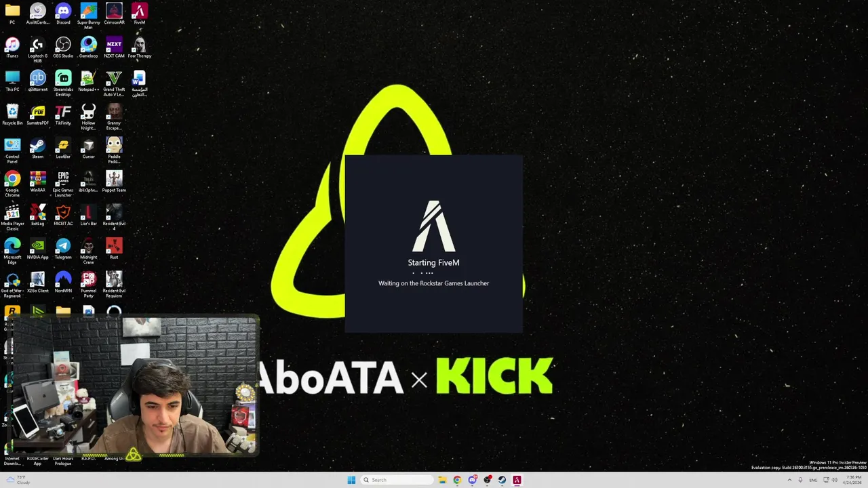The height and width of the screenshot is (488, 868).
Task: Open NZXT CAM shortcut
Action: [114, 47]
